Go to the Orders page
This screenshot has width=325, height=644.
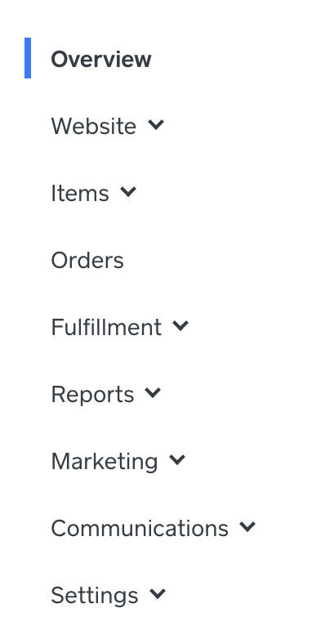tap(87, 260)
